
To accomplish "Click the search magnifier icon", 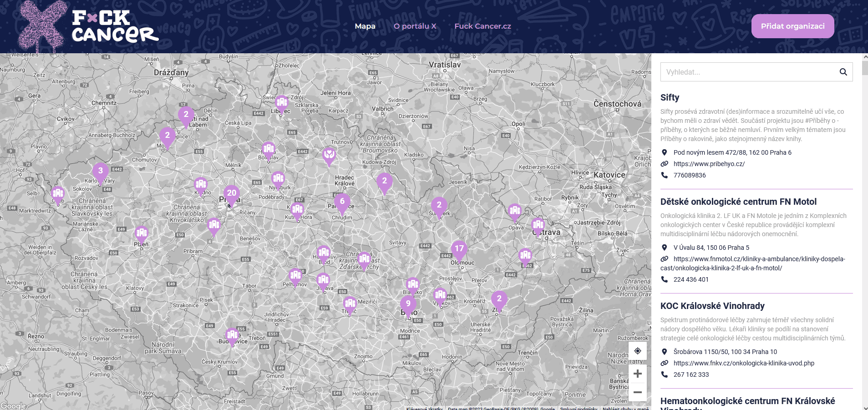I will (x=843, y=72).
